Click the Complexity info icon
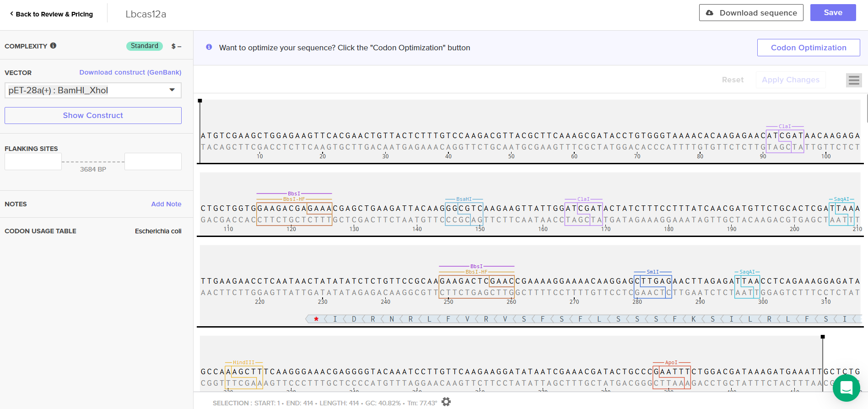The height and width of the screenshot is (409, 868). pyautogui.click(x=54, y=46)
